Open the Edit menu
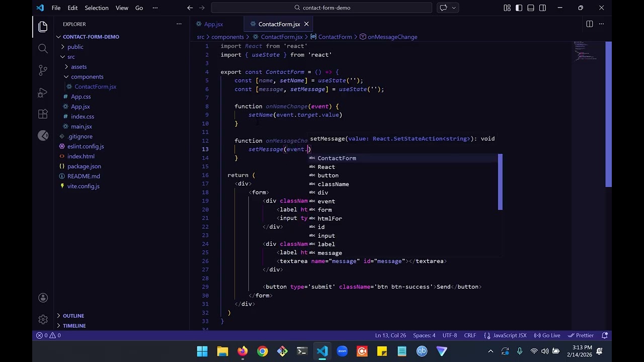The width and height of the screenshot is (644, 362). 72,8
